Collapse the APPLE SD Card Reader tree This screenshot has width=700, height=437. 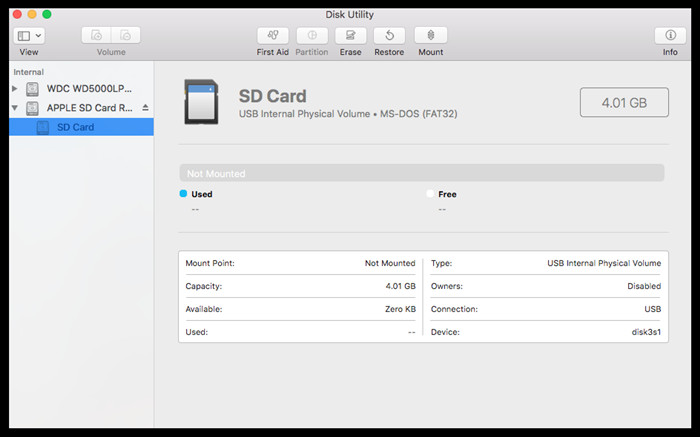[15, 108]
